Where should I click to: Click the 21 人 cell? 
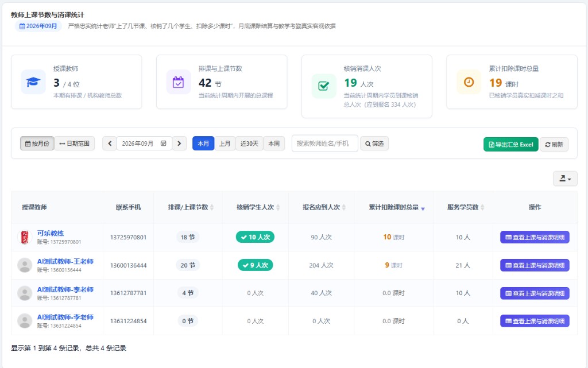[x=463, y=265]
